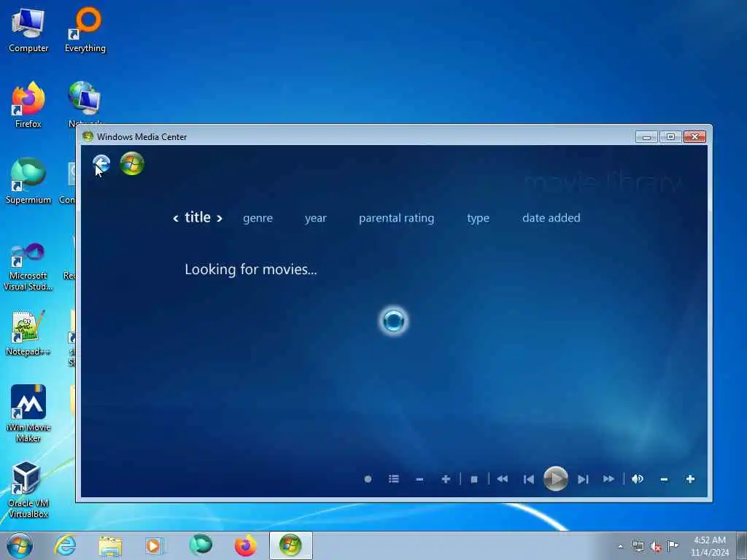Maximize the Windows Media Center window

tap(671, 137)
